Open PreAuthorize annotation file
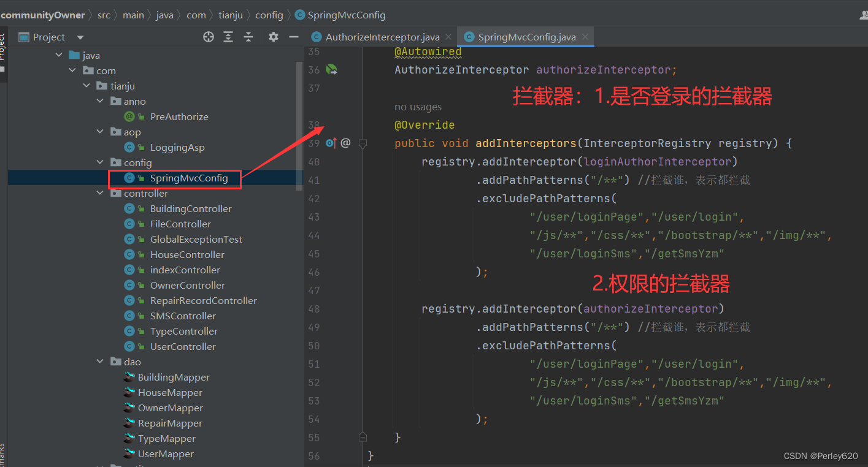868x467 pixels. coord(179,116)
